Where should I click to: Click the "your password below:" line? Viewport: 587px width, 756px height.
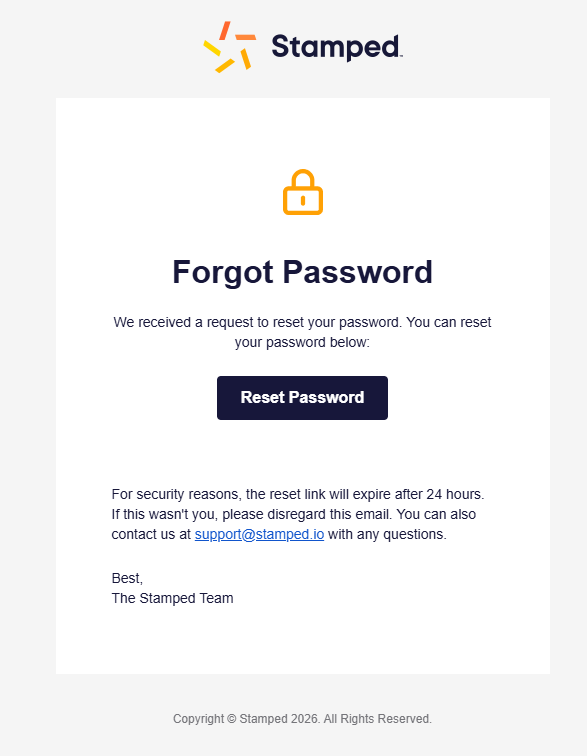302,342
